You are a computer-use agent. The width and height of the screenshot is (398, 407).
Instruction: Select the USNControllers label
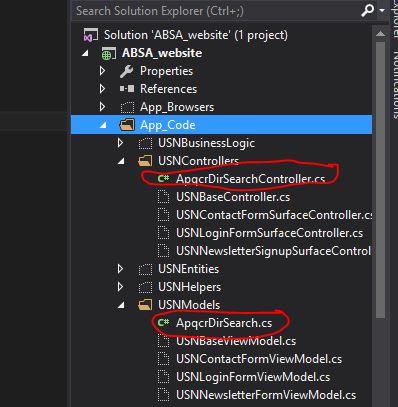pyautogui.click(x=198, y=161)
